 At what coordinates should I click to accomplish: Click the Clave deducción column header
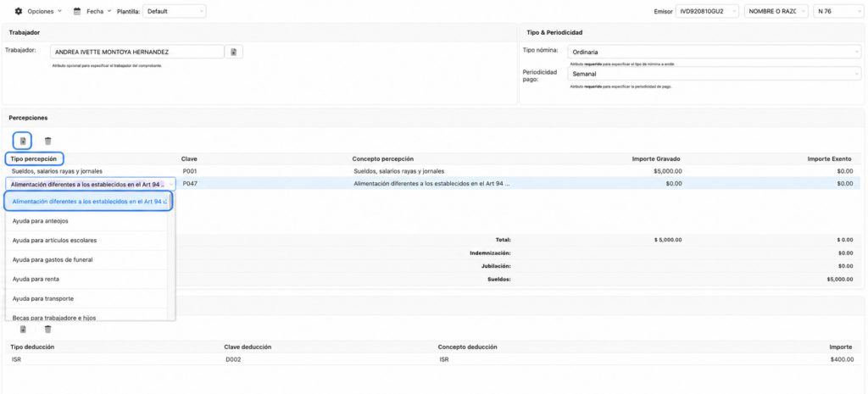[248, 347]
